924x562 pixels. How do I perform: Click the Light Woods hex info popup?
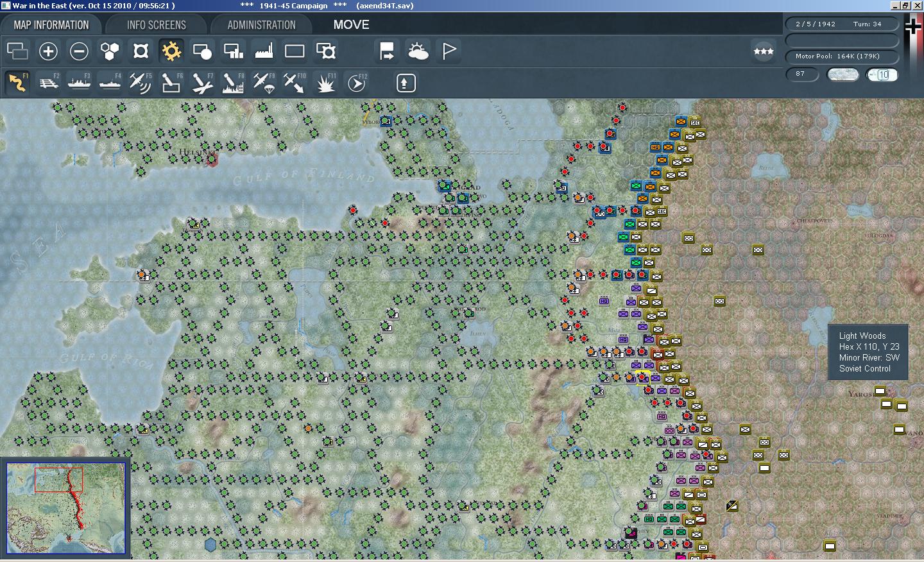click(868, 352)
